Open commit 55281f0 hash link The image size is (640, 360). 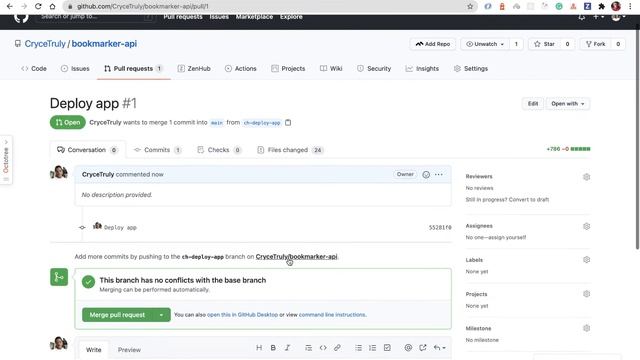tap(440, 227)
